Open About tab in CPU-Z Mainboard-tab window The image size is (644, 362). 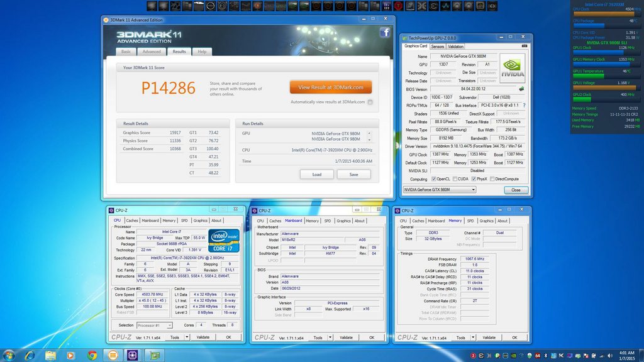(359, 221)
